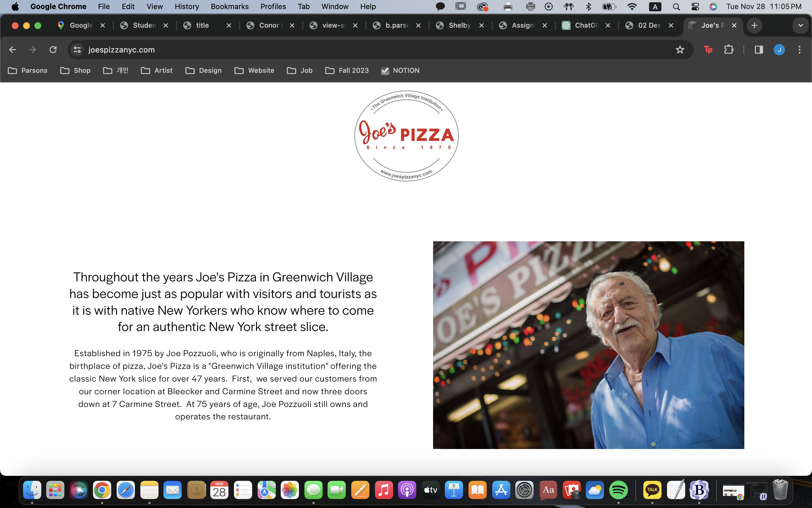Open the Shop bookmarks folder
The height and width of the screenshot is (508, 812).
pos(76,71)
